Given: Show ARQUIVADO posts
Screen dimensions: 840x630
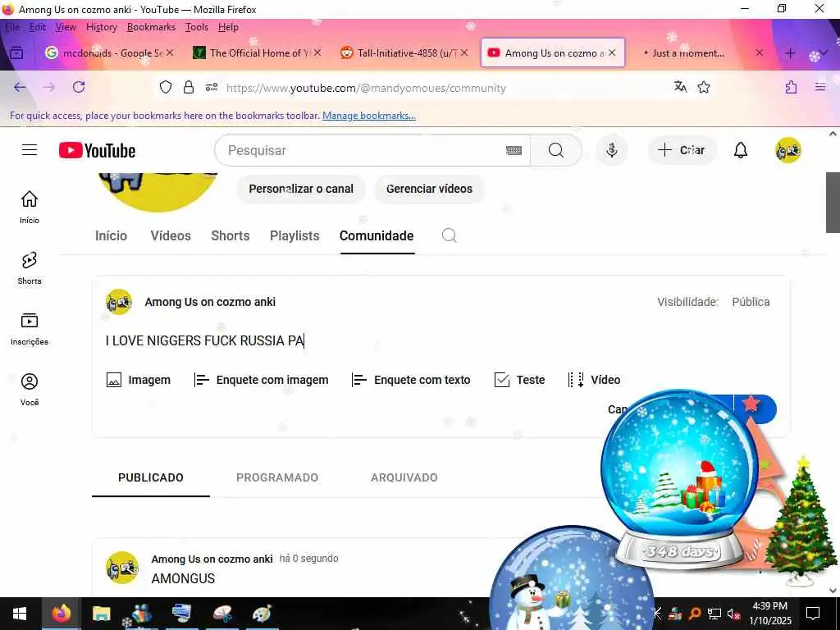Looking at the screenshot, I should coord(404,477).
